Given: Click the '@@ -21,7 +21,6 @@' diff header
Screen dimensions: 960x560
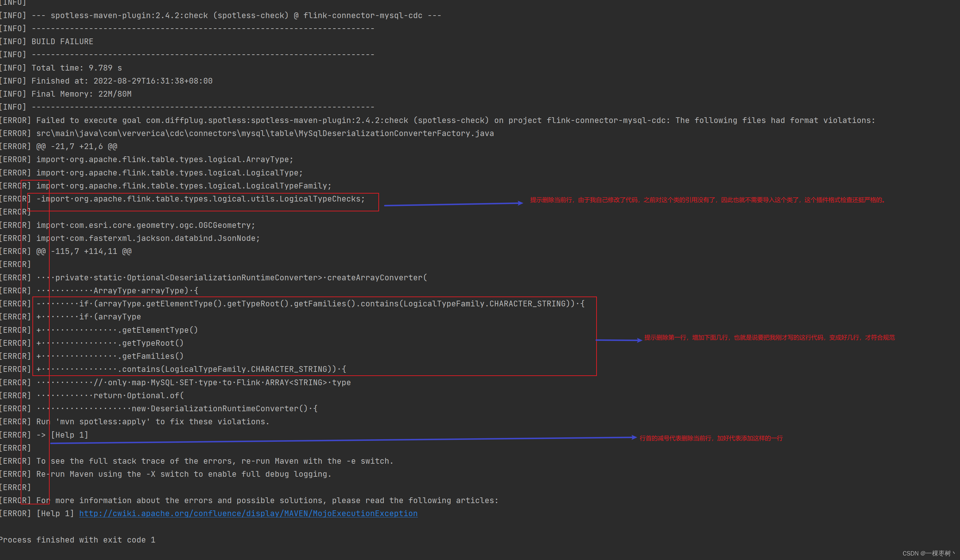Looking at the screenshot, I should [59, 146].
